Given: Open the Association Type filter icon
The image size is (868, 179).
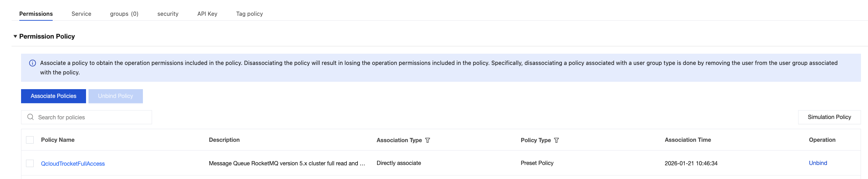Looking at the screenshot, I should [428, 140].
